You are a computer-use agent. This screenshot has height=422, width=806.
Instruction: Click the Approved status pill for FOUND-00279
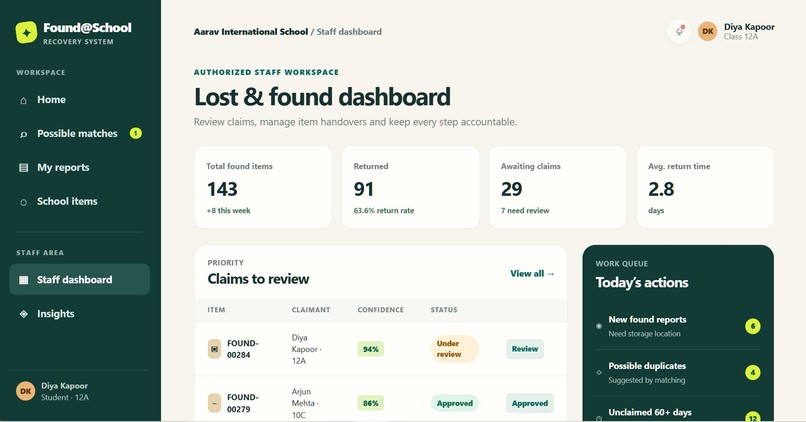coord(454,403)
